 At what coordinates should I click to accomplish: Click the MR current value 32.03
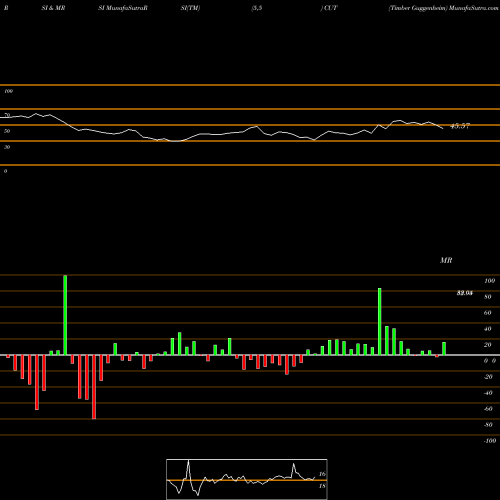pos(465,293)
